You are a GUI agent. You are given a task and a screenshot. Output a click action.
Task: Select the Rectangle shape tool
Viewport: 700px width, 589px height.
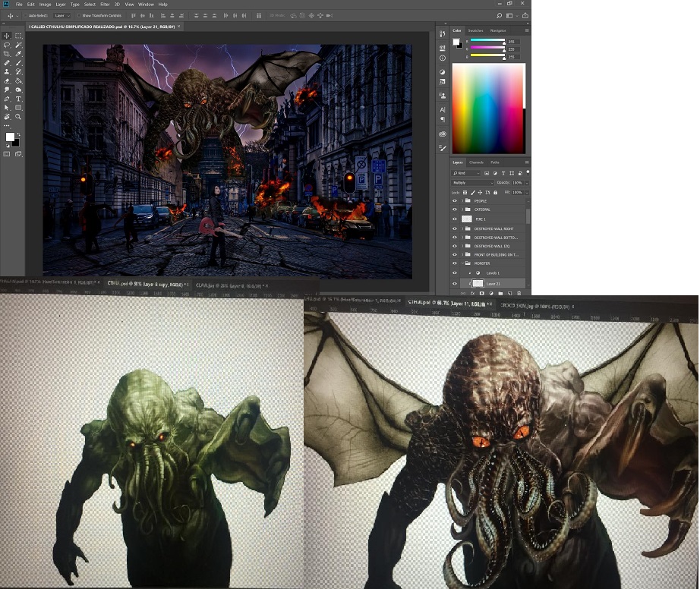pyautogui.click(x=18, y=108)
